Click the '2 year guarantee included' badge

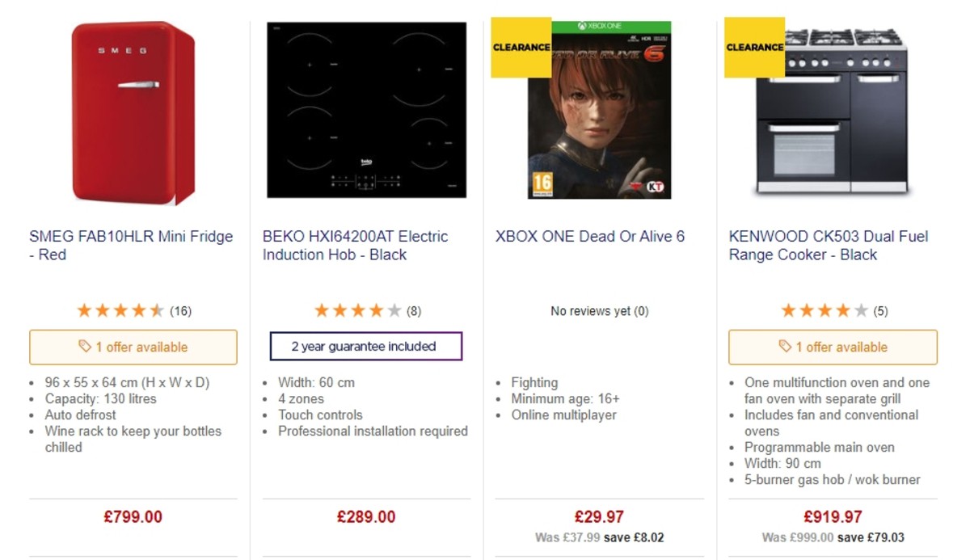(x=365, y=346)
